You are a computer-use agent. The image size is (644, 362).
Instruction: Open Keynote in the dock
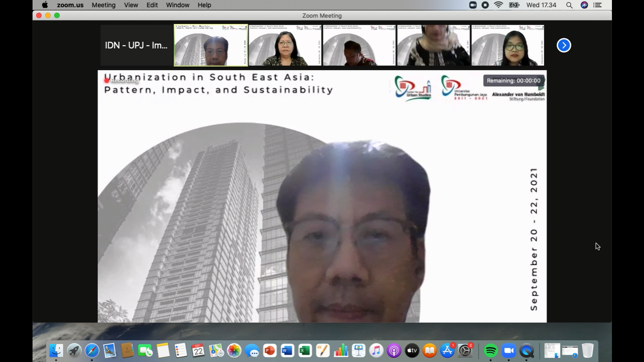click(359, 350)
